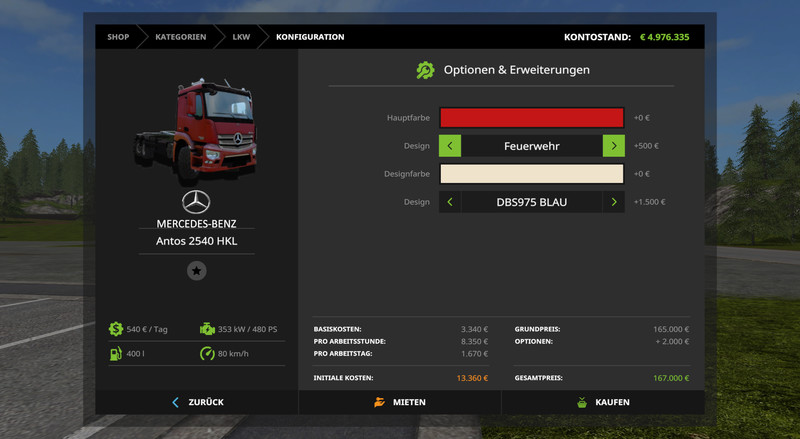Go to SHOP breadcrumb
The height and width of the screenshot is (439, 800).
(x=119, y=37)
